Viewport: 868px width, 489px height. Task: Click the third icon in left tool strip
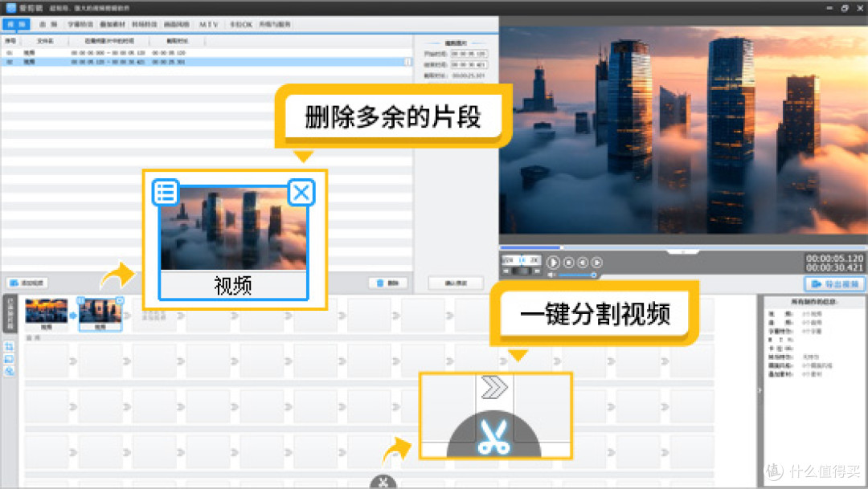[10, 371]
